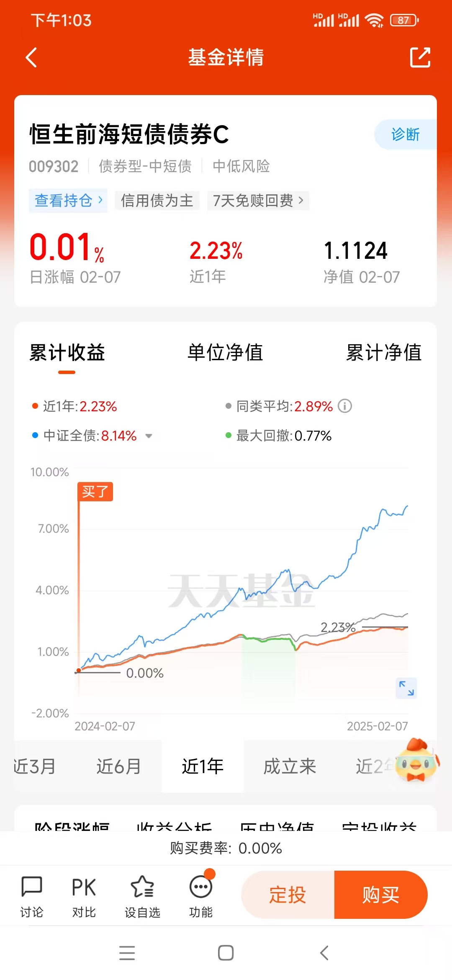Select the 近3月 time range
Image resolution: width=452 pixels, height=980 pixels.
point(34,766)
